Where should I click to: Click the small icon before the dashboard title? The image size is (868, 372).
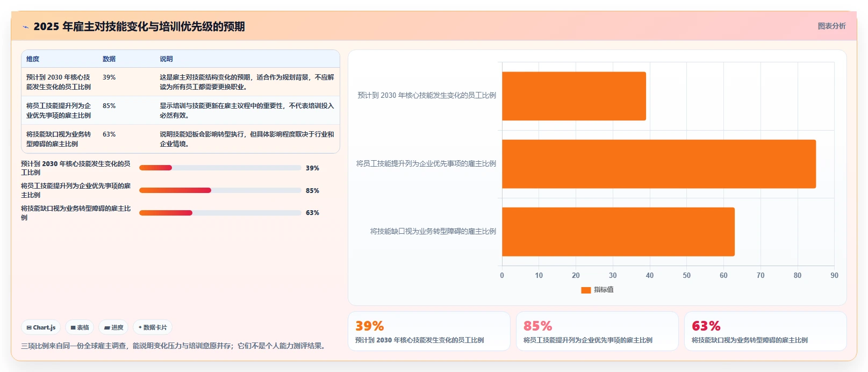[25, 27]
